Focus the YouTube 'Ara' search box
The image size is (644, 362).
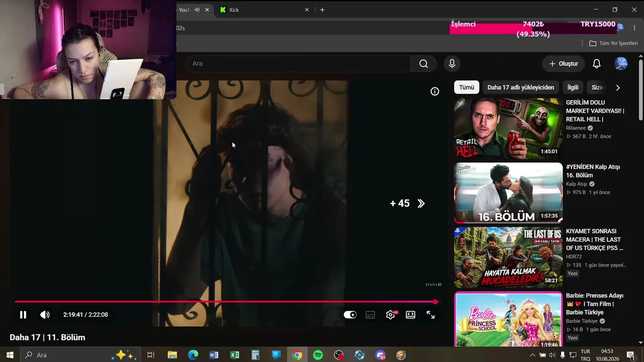(299, 64)
